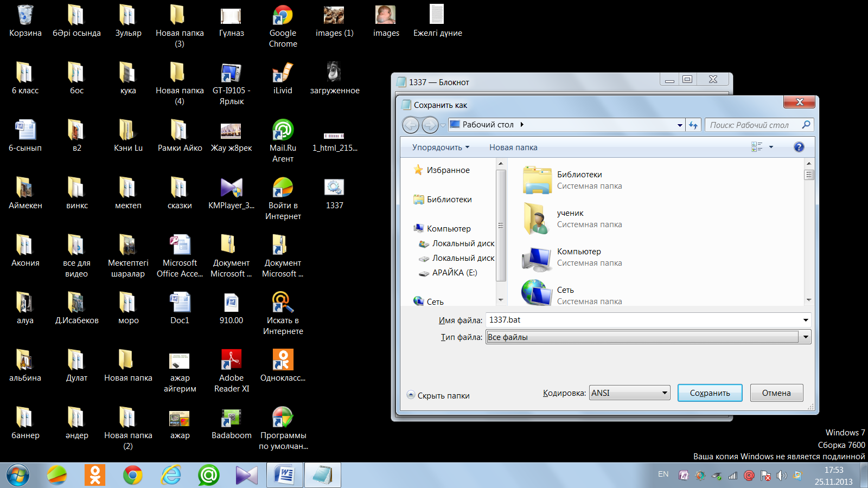The image size is (868, 488).
Task: Click the Back navigation arrow in Save dialog
Action: 411,125
